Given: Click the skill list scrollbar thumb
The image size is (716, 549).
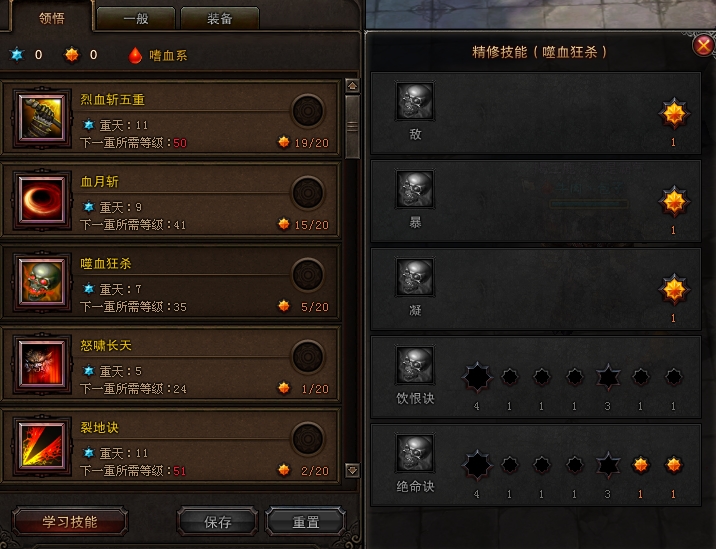Looking at the screenshot, I should 352,126.
